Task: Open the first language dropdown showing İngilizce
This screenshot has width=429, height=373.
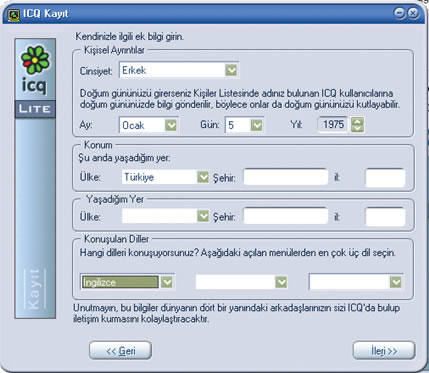Action: pyautogui.click(x=127, y=282)
